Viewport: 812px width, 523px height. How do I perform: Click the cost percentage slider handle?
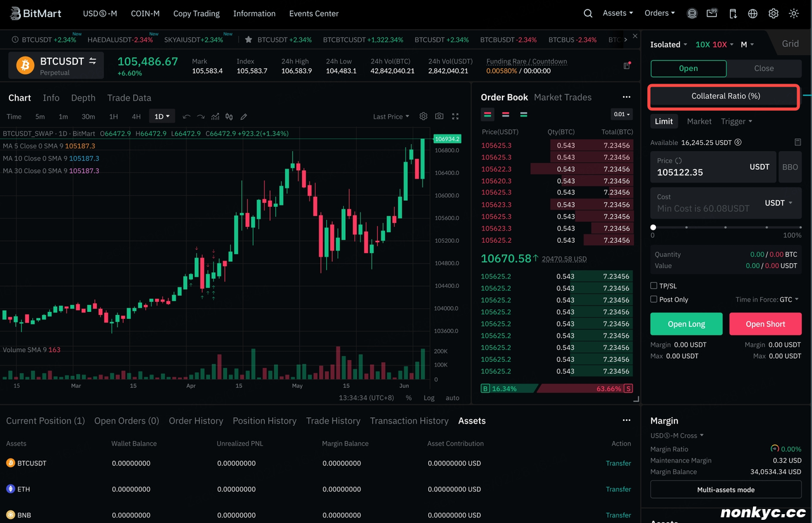point(653,227)
